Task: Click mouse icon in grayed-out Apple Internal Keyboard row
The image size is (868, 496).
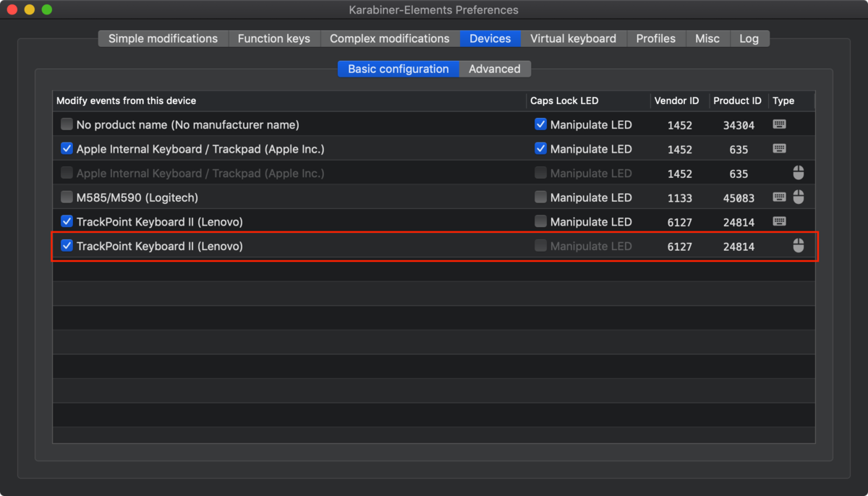Action: [x=799, y=173]
